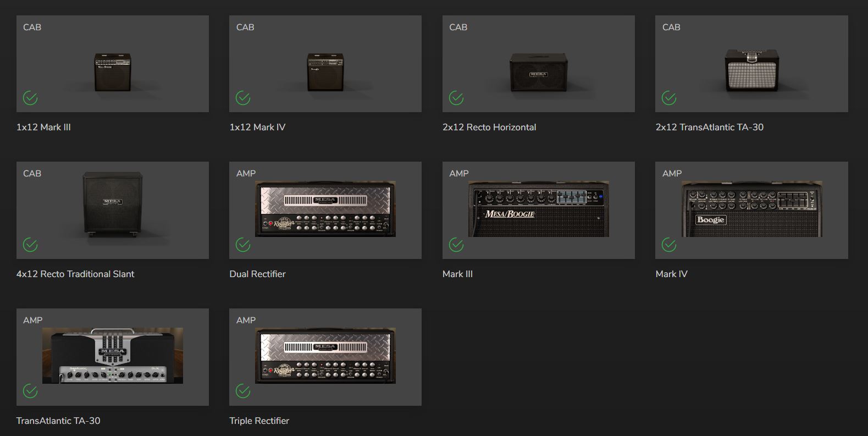This screenshot has height=436, width=868.
Task: Choose the 2x12 TransAtlantic TA-30 cabinet image
Action: tap(751, 70)
